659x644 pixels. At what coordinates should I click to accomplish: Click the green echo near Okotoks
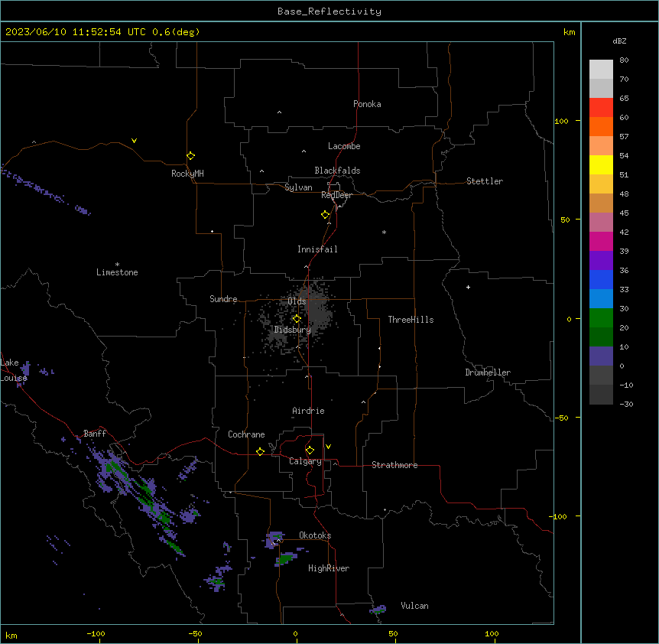pos(287,558)
